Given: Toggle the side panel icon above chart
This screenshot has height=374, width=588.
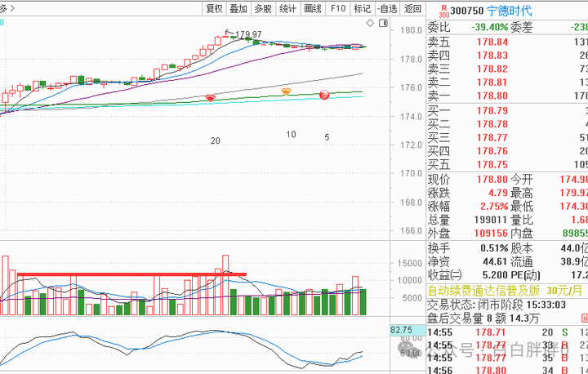Looking at the screenshot, I should 383,23.
